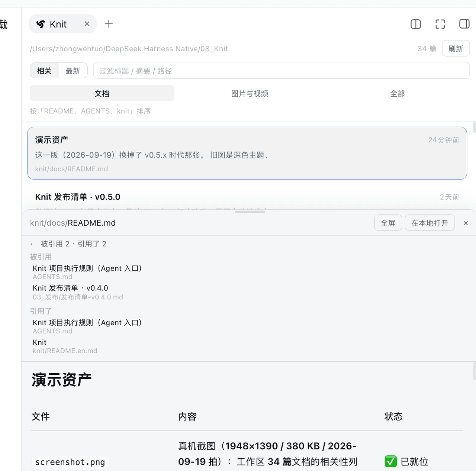The image size is (476, 471).
Task: Click the document list scrollbar
Action: point(474,127)
